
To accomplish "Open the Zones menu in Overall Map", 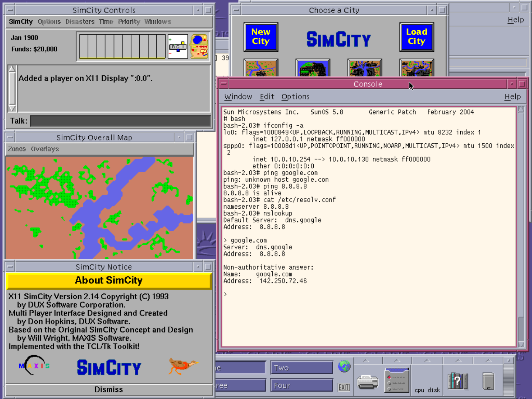I will (x=17, y=149).
